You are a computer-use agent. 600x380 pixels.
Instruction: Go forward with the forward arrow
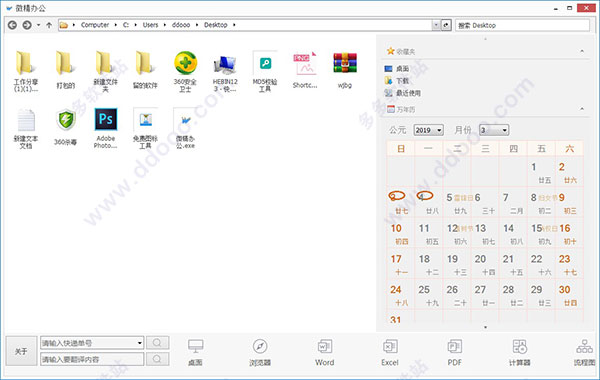coord(27,25)
